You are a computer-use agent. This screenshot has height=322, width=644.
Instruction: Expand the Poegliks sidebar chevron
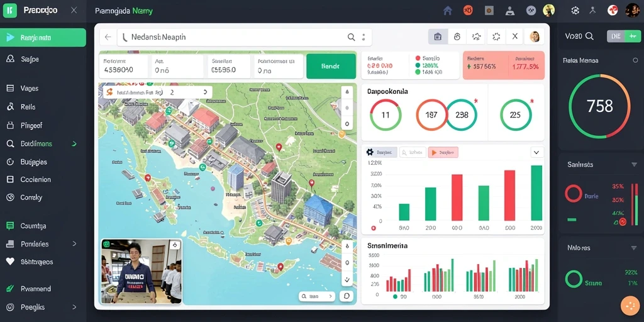[74, 307]
